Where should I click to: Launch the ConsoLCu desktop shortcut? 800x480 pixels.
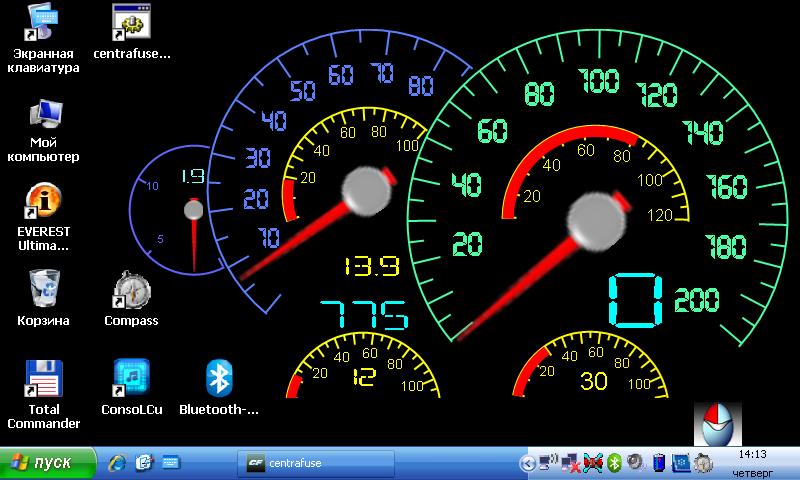(x=131, y=378)
